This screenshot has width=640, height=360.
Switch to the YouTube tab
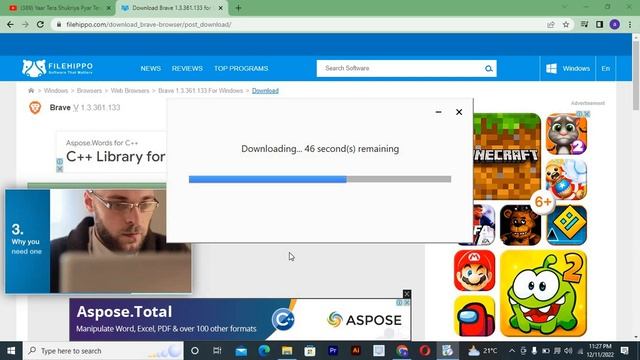click(59, 8)
